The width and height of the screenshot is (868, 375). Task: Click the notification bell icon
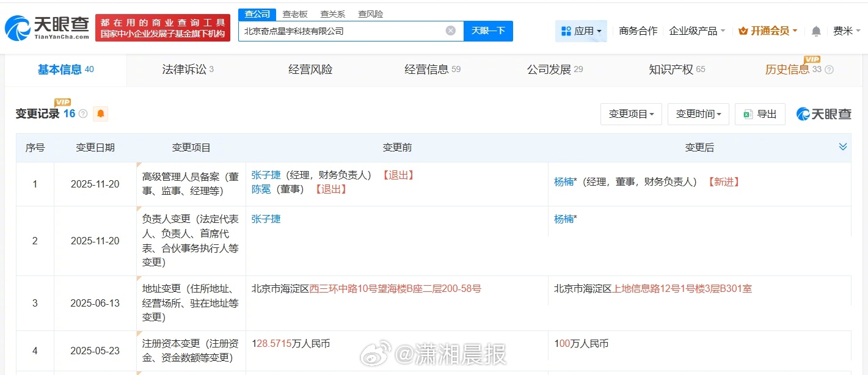817,31
